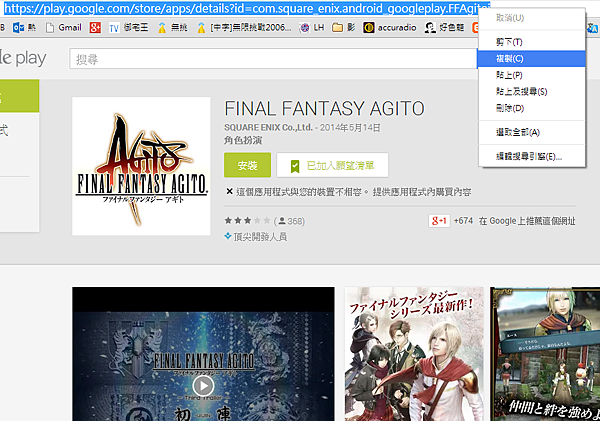Viewport: 600px width, 421px height.
Task: Open the TV bookmark 御宅王
Action: click(x=129, y=28)
